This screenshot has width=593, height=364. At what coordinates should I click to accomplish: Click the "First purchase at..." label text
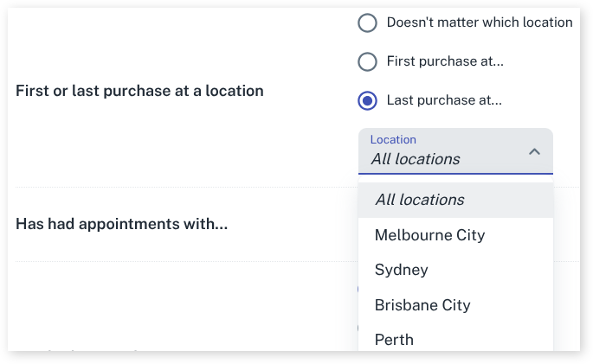point(445,61)
